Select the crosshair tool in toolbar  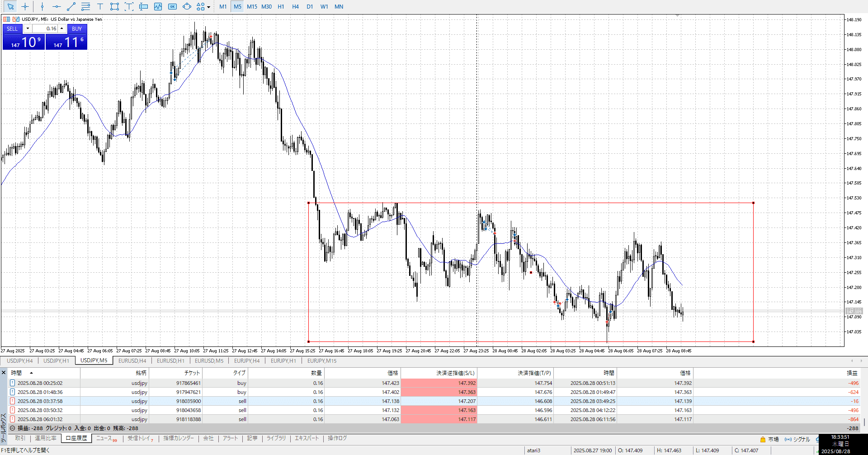coord(25,6)
